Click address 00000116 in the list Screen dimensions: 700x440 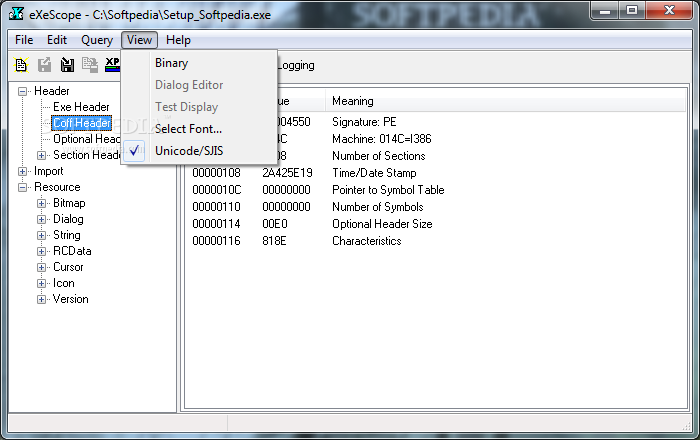(217, 241)
